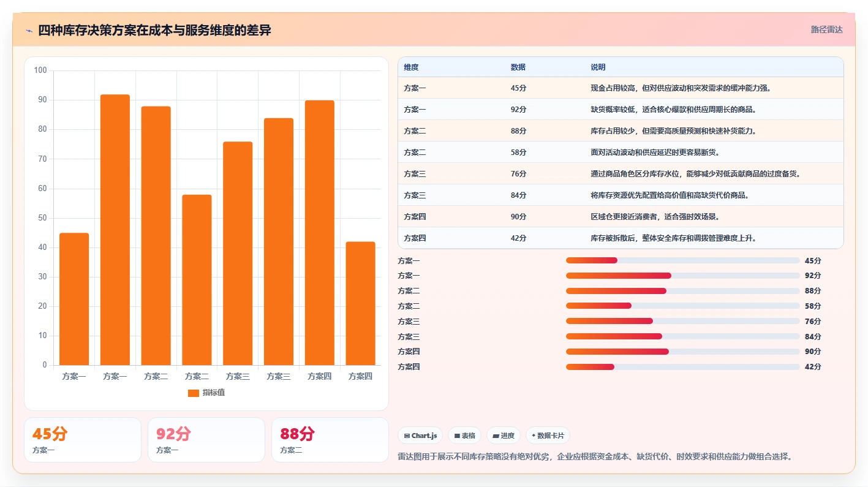Click the 表格 tag text
The image size is (868, 487).
(469, 436)
